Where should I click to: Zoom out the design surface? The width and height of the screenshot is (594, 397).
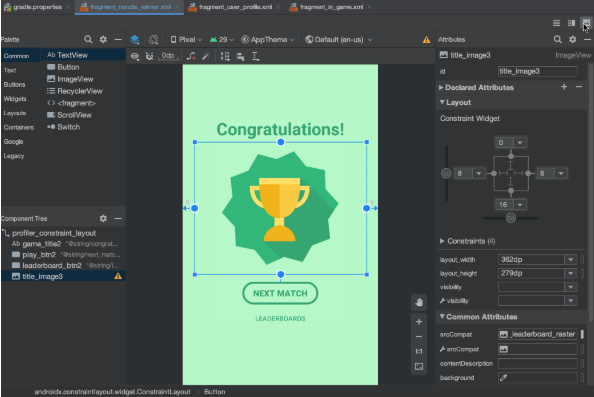pyautogui.click(x=419, y=336)
